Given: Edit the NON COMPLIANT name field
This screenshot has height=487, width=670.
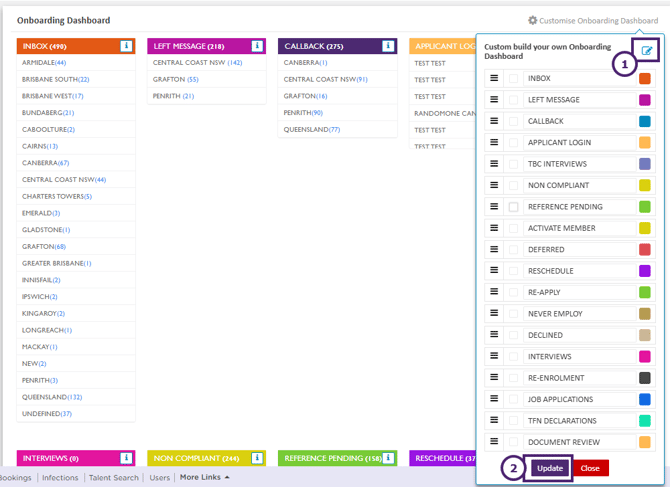Looking at the screenshot, I should 579,185.
